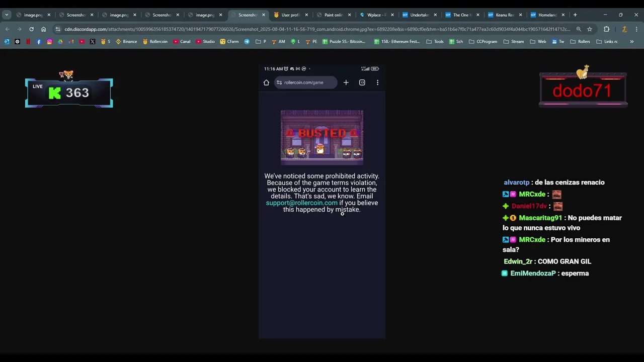Viewport: 644px width, 362px height.
Task: Click the dodo71 username banner
Action: pos(583,90)
